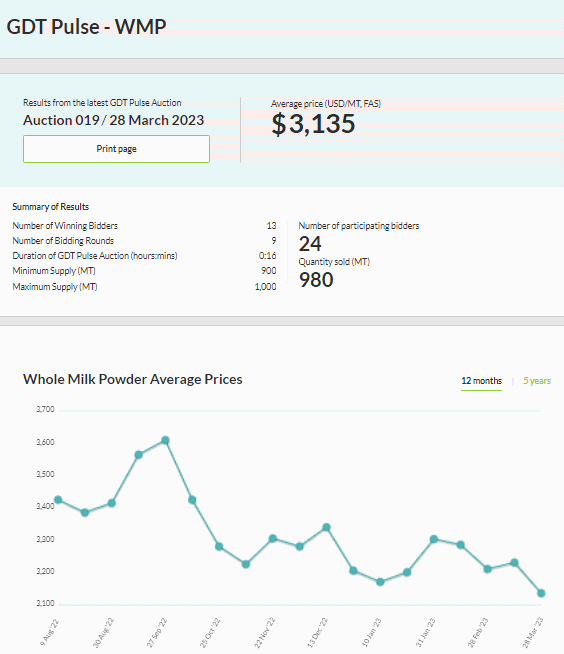564x654 pixels.
Task: Click the 3,600 y-axis label
Action: pyautogui.click(x=45, y=442)
